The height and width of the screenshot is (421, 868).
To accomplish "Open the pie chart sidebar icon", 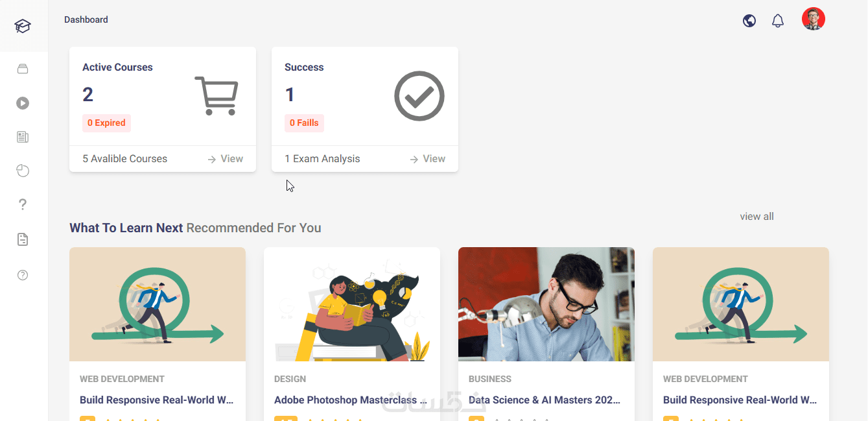I will click(23, 171).
